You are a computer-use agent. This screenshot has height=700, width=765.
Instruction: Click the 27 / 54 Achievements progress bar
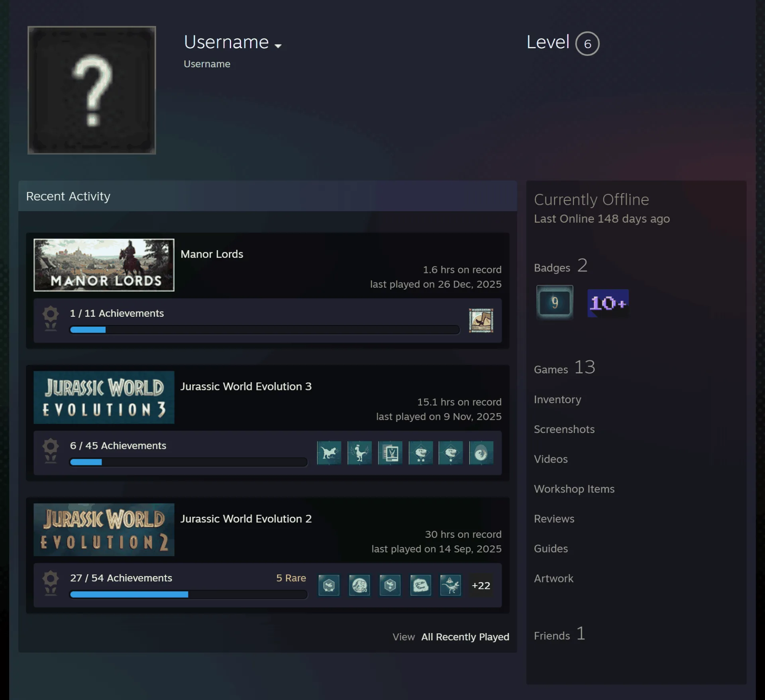(x=188, y=594)
